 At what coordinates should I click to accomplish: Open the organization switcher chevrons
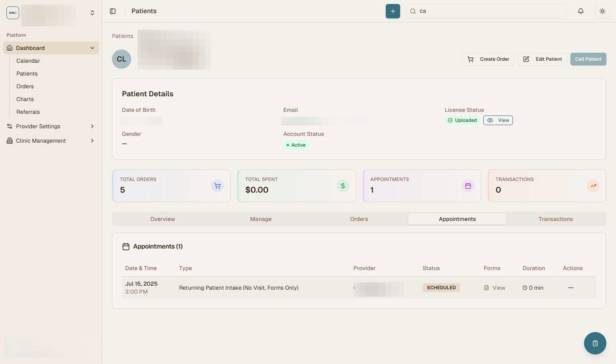(92, 13)
